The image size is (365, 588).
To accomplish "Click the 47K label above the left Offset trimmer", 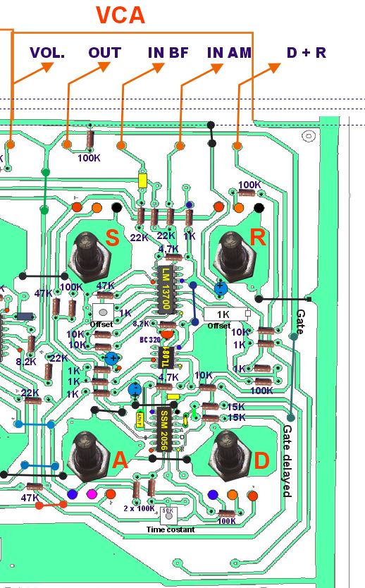I will 106,286.
